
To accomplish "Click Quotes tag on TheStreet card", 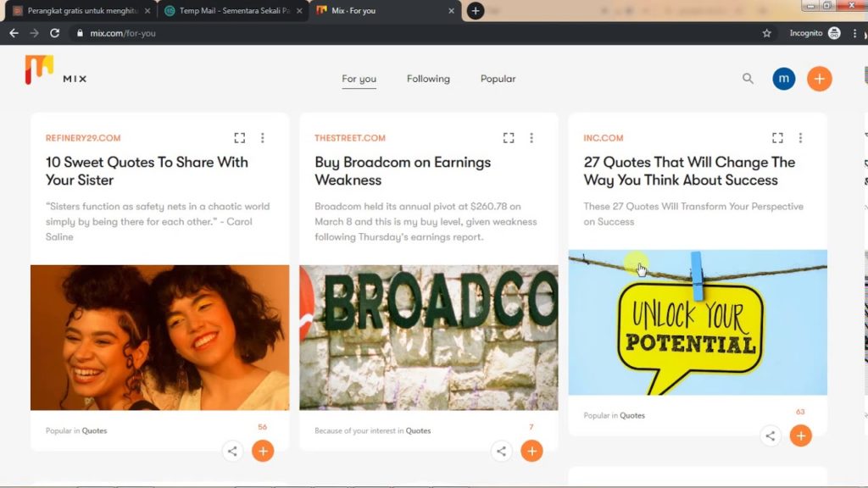I will click(418, 430).
